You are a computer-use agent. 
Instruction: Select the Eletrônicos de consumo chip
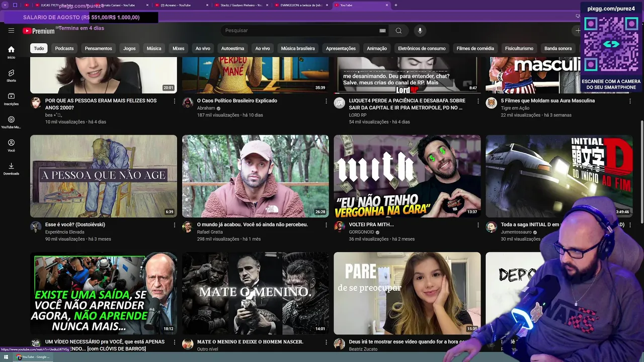422,48
